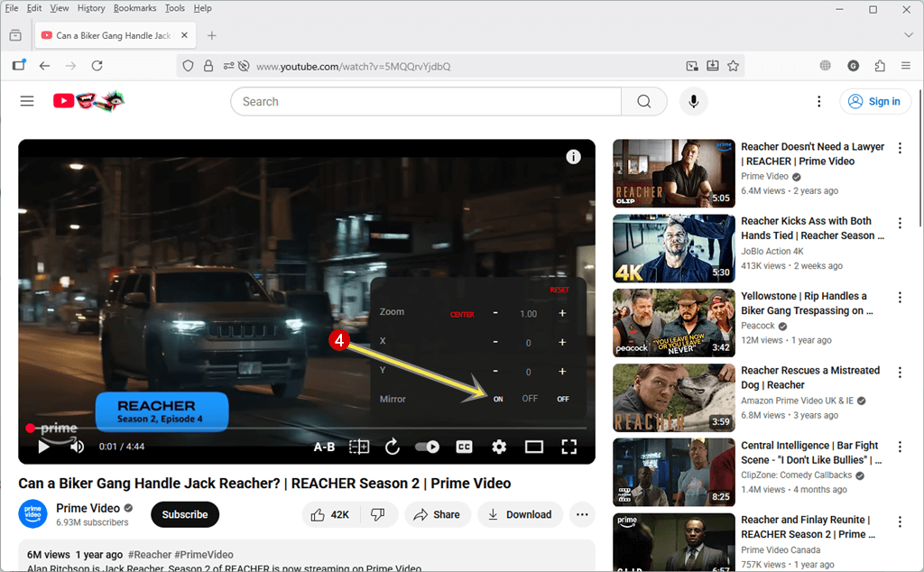Open Edit menu
The width and height of the screenshot is (924, 572).
point(34,8)
